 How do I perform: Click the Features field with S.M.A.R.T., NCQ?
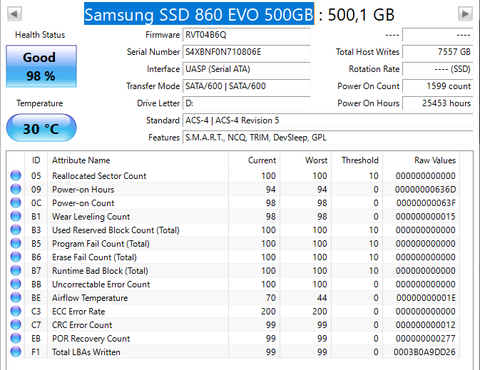pyautogui.click(x=327, y=138)
